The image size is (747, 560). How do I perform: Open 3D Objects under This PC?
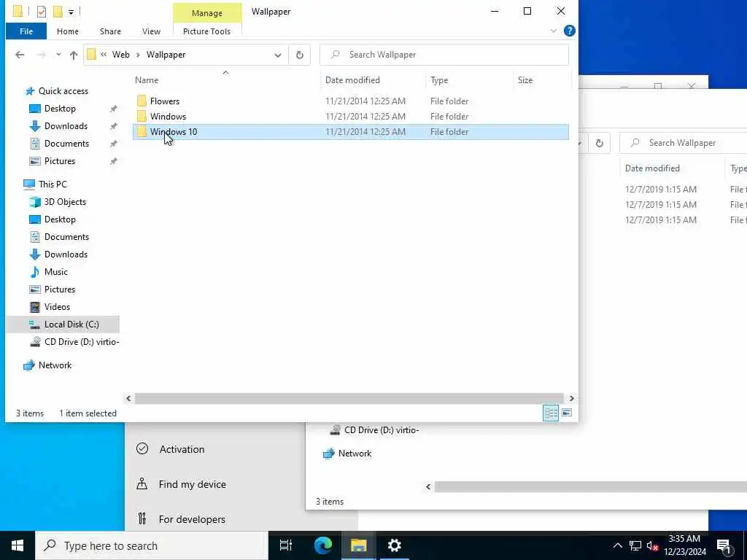[65, 202]
